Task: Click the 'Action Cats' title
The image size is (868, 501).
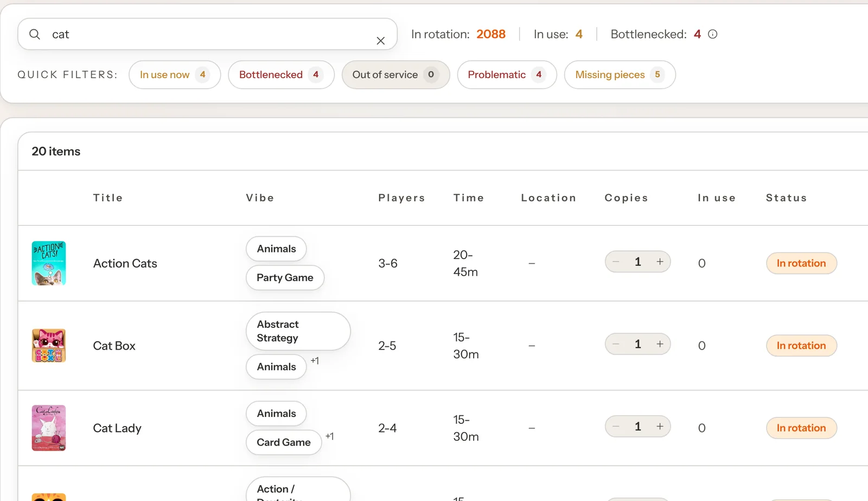Action: pos(125,263)
